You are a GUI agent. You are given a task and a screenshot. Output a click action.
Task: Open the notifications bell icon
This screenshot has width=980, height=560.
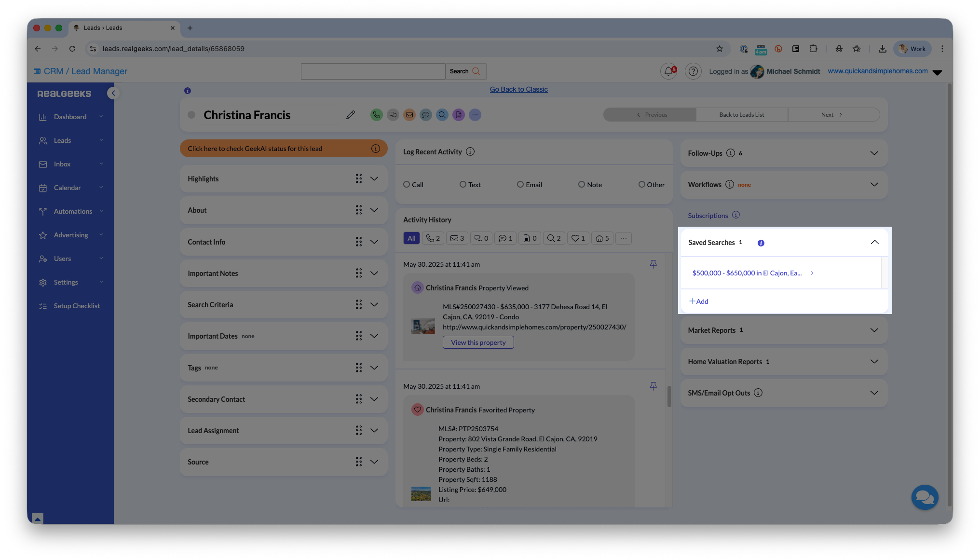coord(668,71)
